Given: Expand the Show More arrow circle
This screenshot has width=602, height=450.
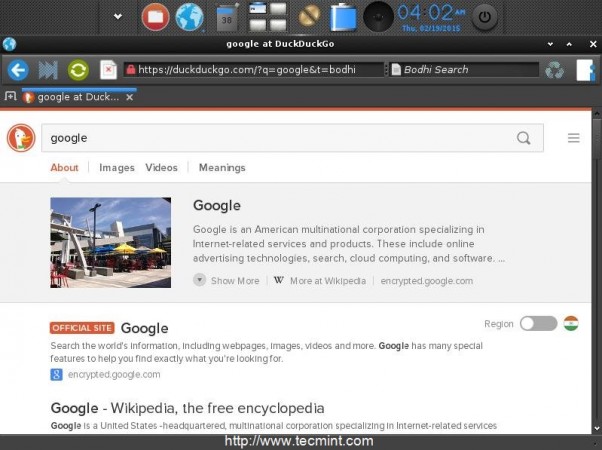Looking at the screenshot, I should pos(199,280).
